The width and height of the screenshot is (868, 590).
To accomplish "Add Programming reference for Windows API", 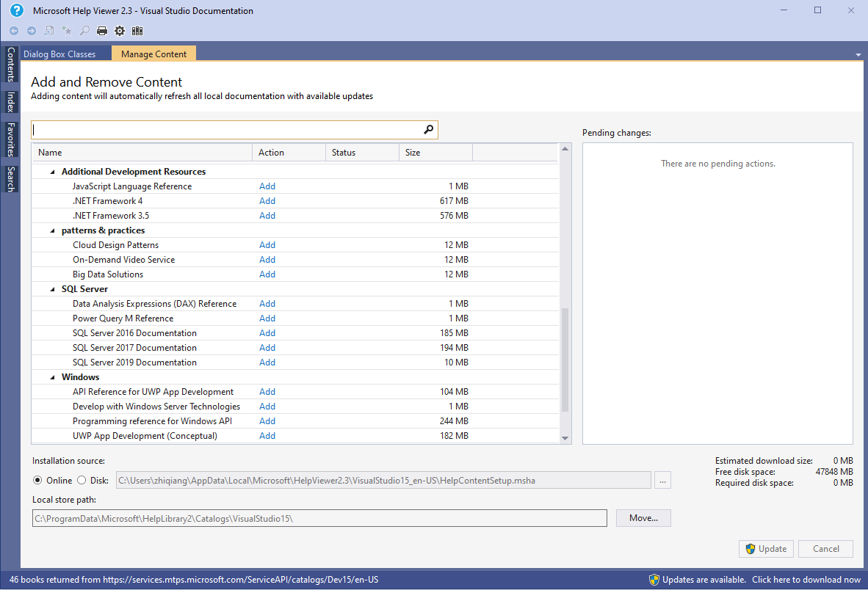I will pyautogui.click(x=267, y=420).
